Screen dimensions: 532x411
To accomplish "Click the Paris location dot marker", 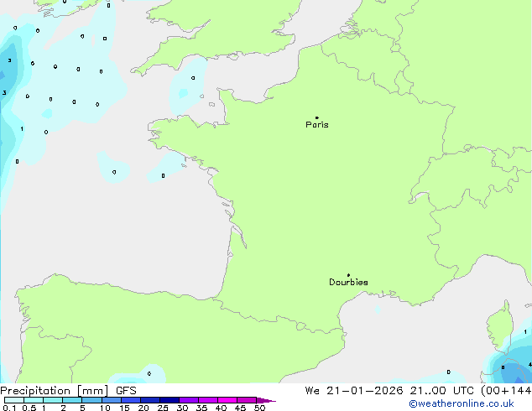I will click(x=317, y=117).
